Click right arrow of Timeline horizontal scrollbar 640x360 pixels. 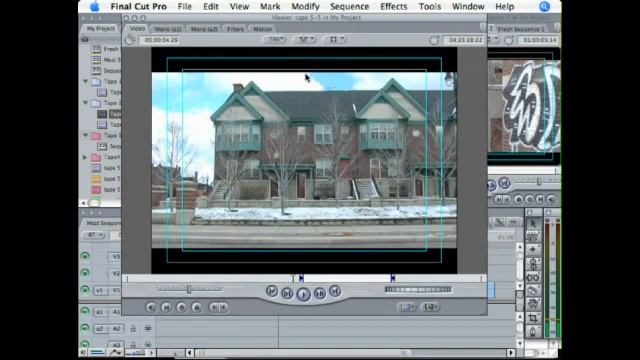tap(511, 352)
